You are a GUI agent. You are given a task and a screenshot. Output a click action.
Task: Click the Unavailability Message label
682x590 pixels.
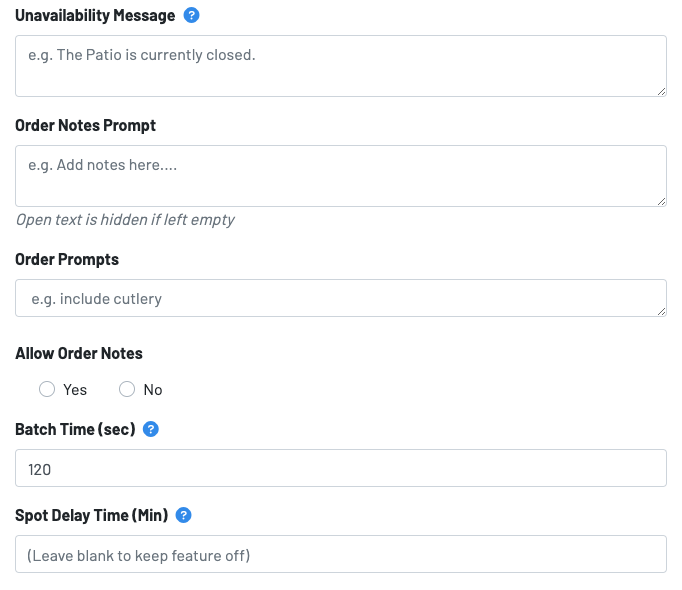click(x=95, y=16)
